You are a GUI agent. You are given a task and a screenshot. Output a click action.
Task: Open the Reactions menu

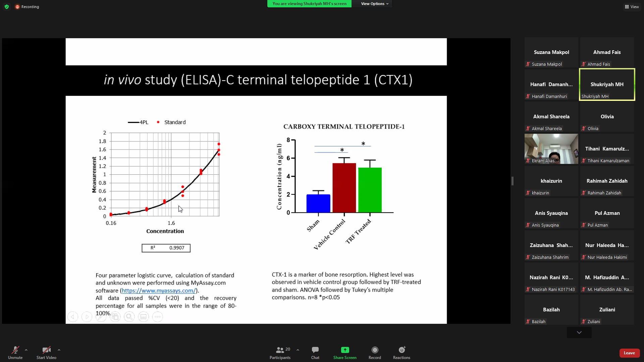coord(401,352)
